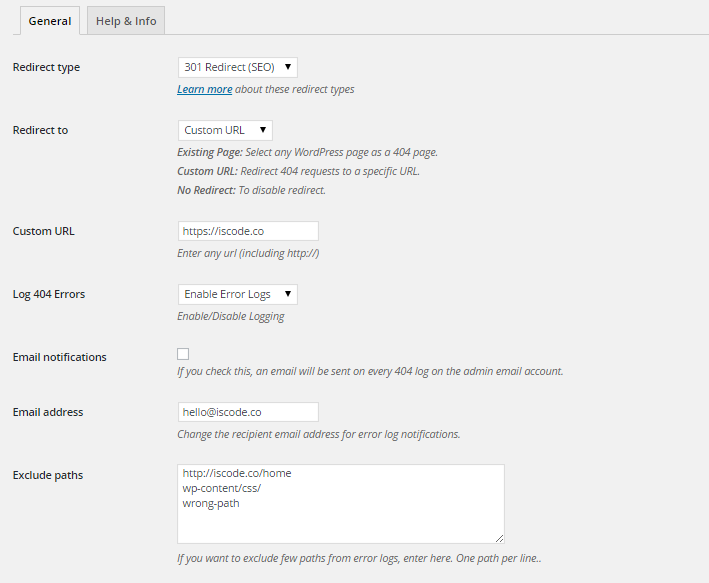Screen dimensions: 709x583
Task: Click the Redirect to label
Action: pos(40,130)
